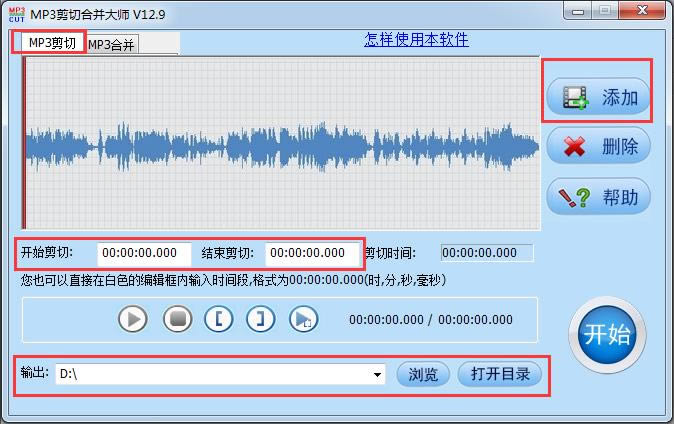Screen dimensions: 674x424
Task: Switch to the MP3合并 tab
Action: coord(111,44)
